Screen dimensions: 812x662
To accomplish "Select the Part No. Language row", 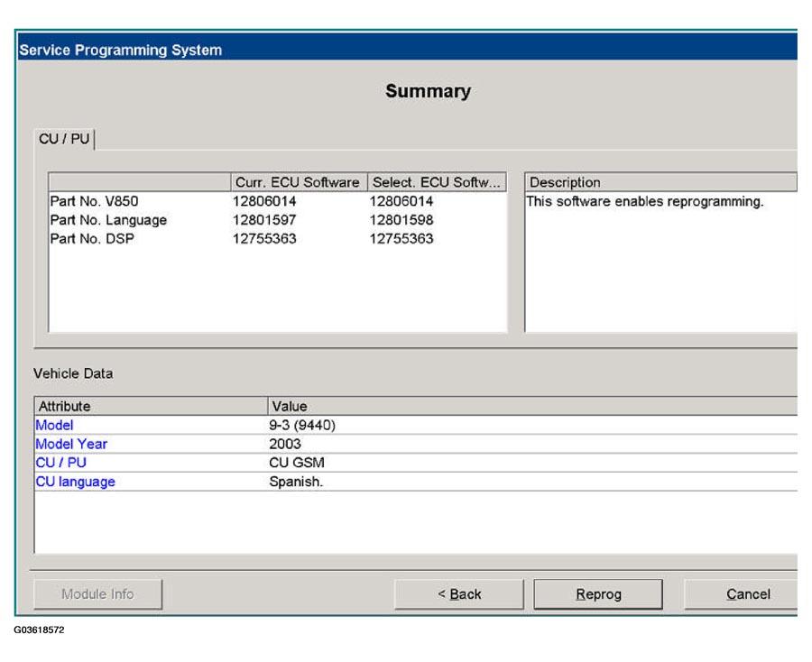I will pos(277,219).
